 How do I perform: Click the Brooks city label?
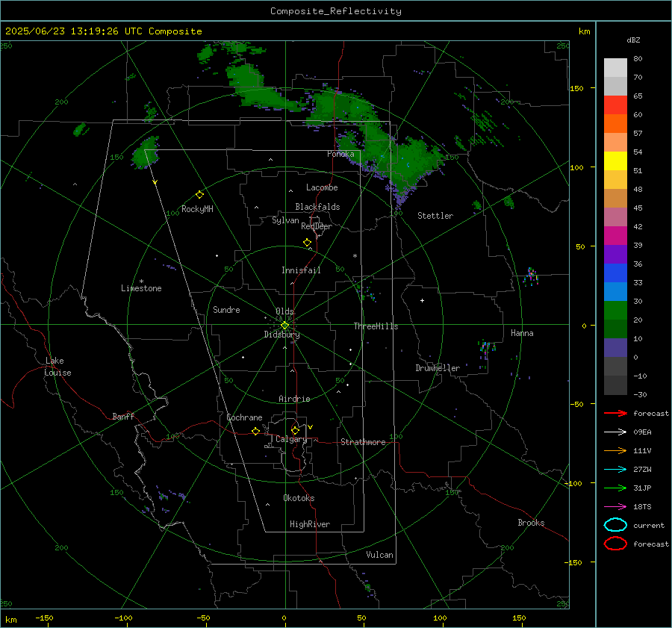pyautogui.click(x=531, y=523)
